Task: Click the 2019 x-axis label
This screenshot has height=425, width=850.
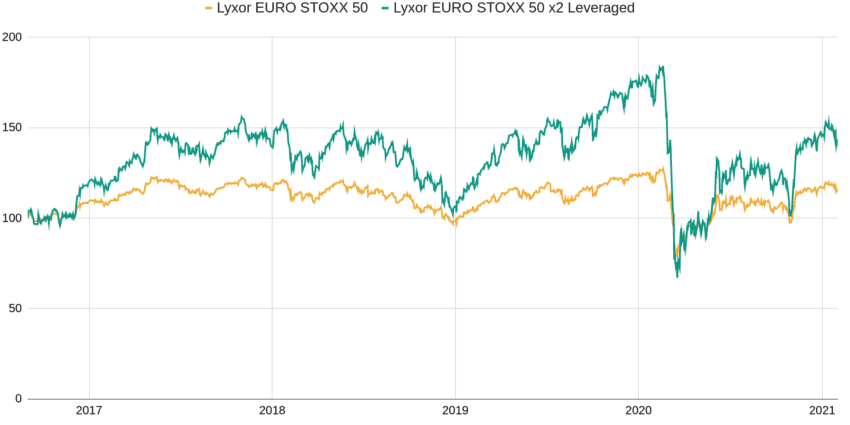Action: [x=455, y=413]
